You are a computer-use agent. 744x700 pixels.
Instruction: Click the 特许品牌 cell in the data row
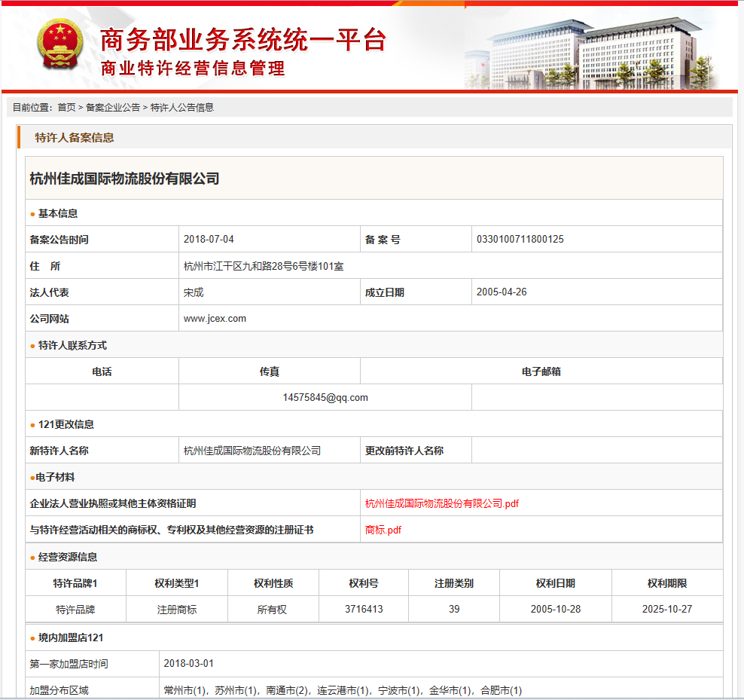click(75, 610)
